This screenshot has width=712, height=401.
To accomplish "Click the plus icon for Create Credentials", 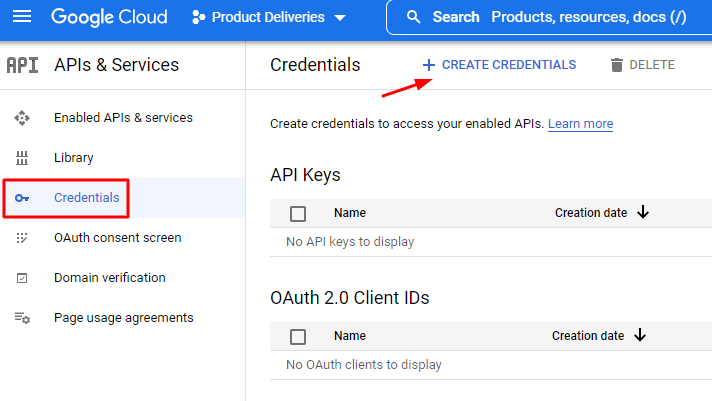I will point(429,65).
